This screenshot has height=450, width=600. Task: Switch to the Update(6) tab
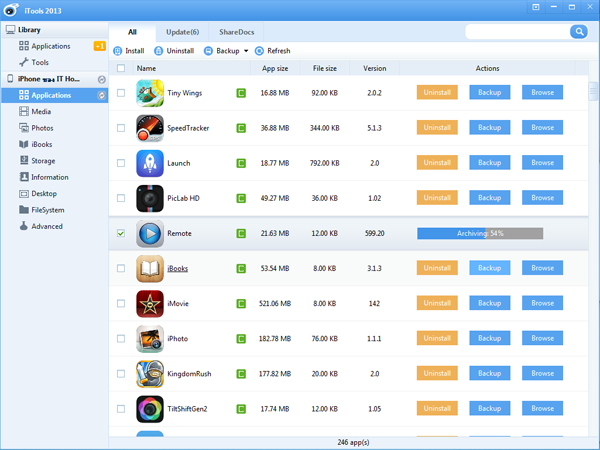[182, 32]
